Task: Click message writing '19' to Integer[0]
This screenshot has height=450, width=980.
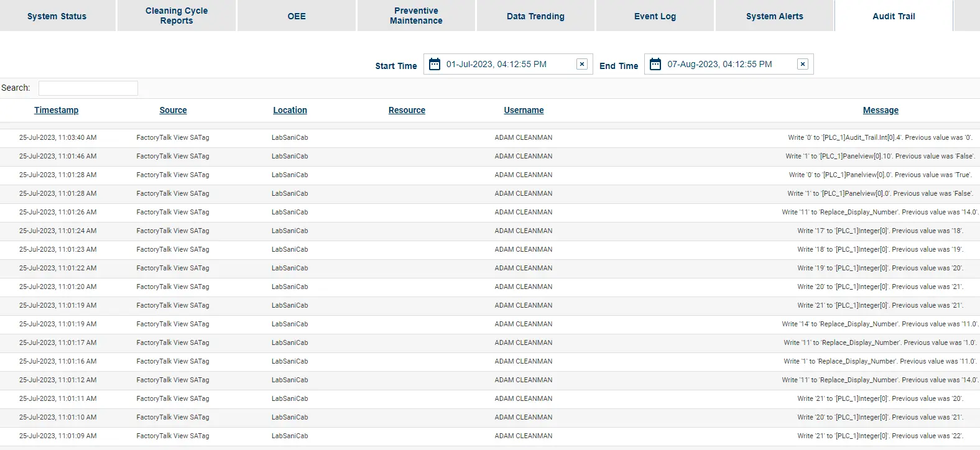Action: (x=880, y=268)
